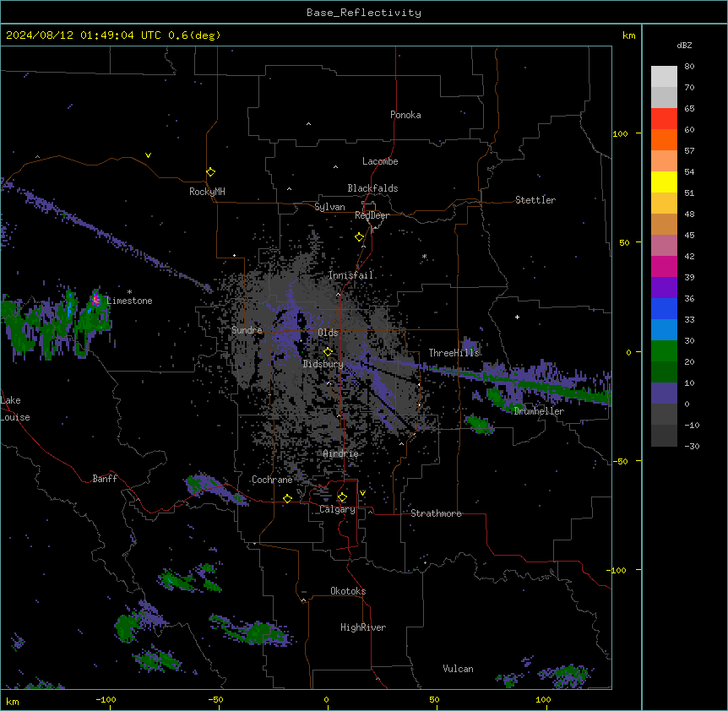The height and width of the screenshot is (711, 728).
Task: Click the yellow V marker northwest of RockyMH
Action: [148, 155]
